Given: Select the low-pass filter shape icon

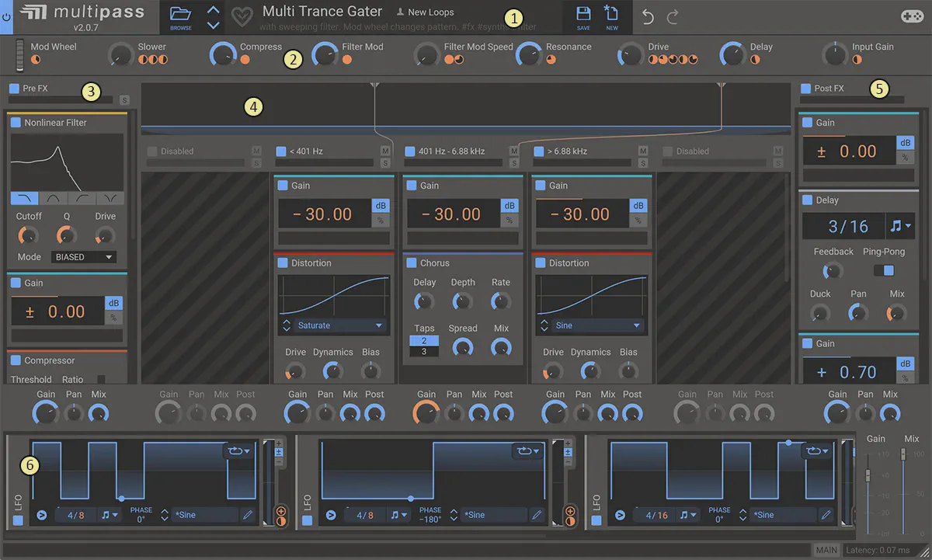Looking at the screenshot, I should pyautogui.click(x=24, y=198).
